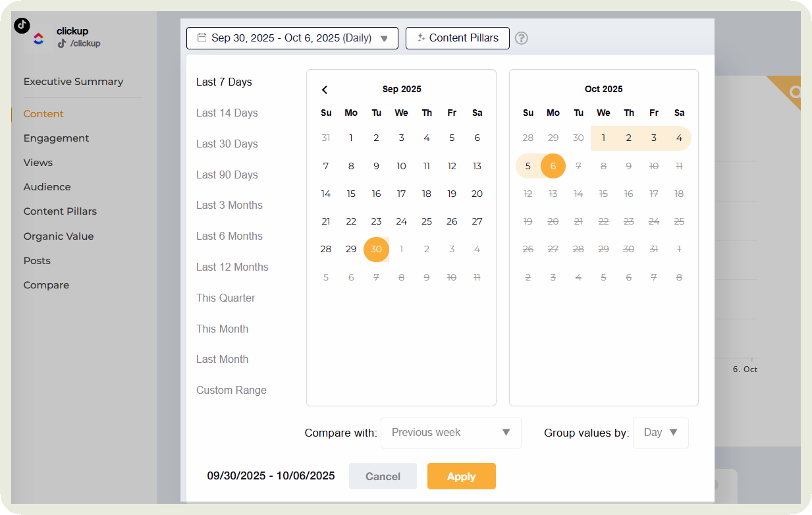
Task: Go to the Engagement section
Action: click(x=56, y=138)
